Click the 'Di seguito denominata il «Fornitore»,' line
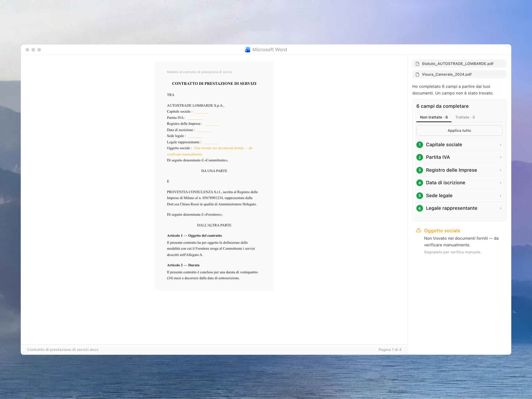532x399 pixels. click(x=195, y=215)
